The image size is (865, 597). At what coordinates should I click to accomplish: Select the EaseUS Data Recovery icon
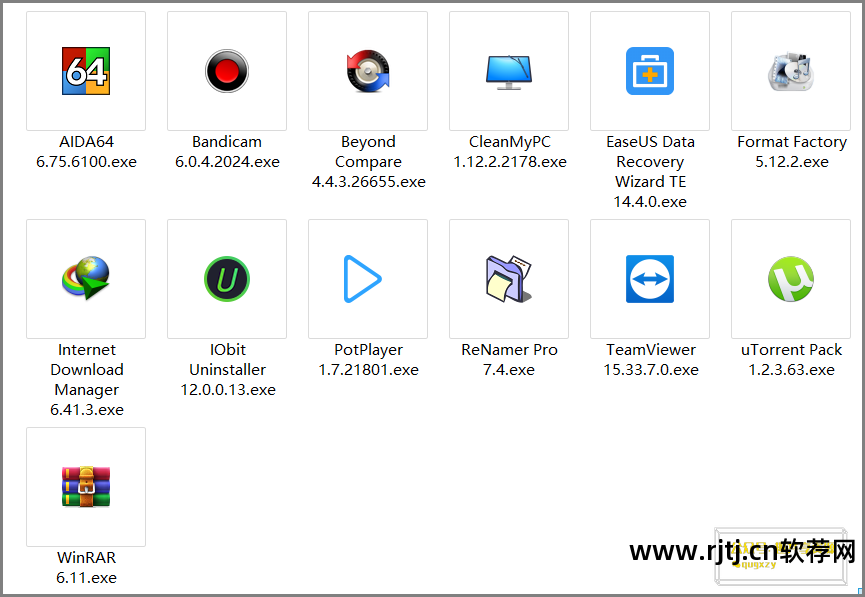tap(650, 71)
